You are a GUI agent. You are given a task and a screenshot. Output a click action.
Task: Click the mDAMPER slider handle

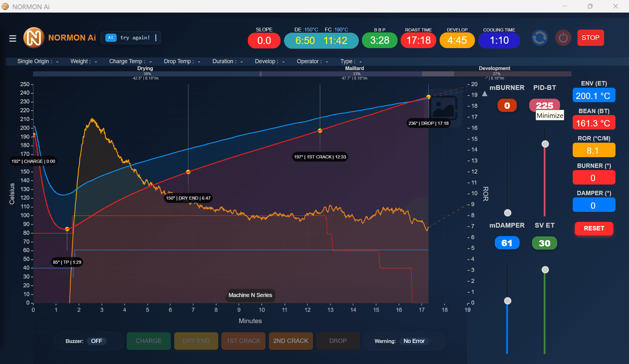(507, 301)
